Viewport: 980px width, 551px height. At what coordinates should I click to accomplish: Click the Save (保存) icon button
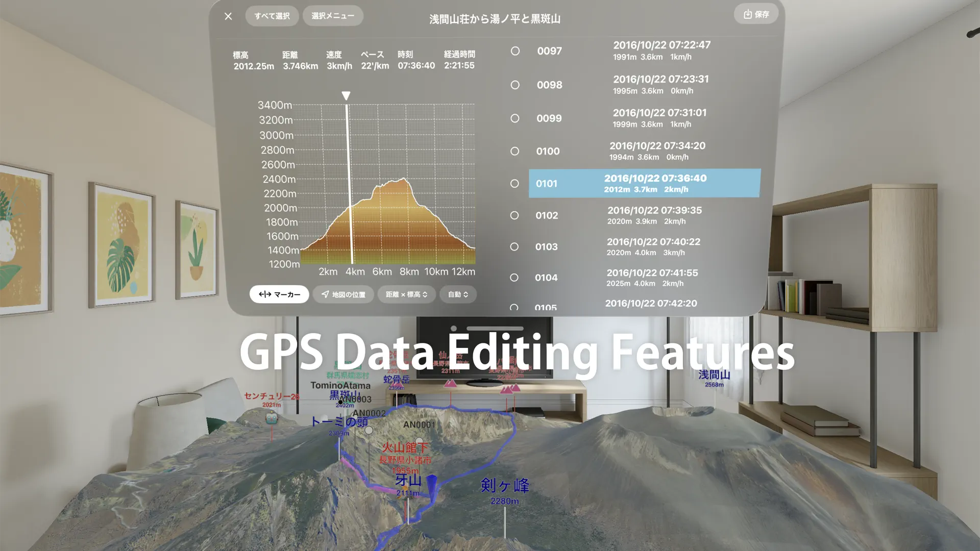[x=756, y=14]
